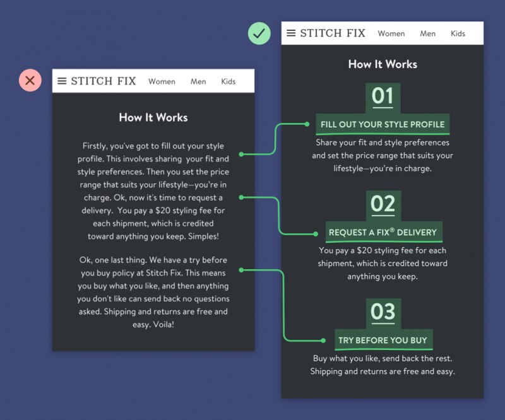Click STITCH FIX logo in left mockup

pos(104,81)
